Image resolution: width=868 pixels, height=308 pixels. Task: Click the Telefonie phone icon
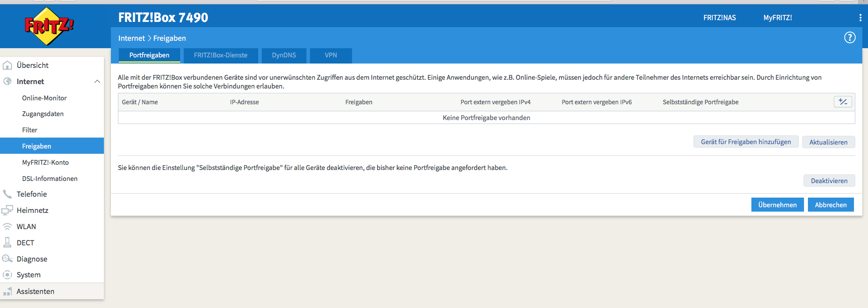click(7, 194)
